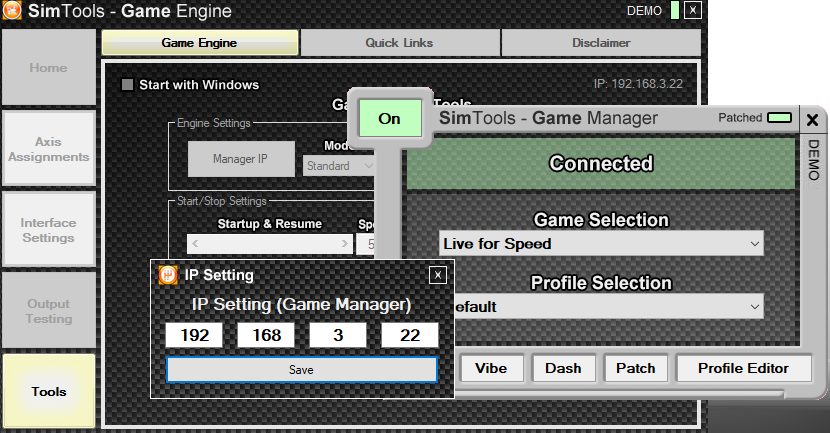The image size is (830, 433).
Task: Close the IP Setting dialog
Action: pyautogui.click(x=438, y=275)
